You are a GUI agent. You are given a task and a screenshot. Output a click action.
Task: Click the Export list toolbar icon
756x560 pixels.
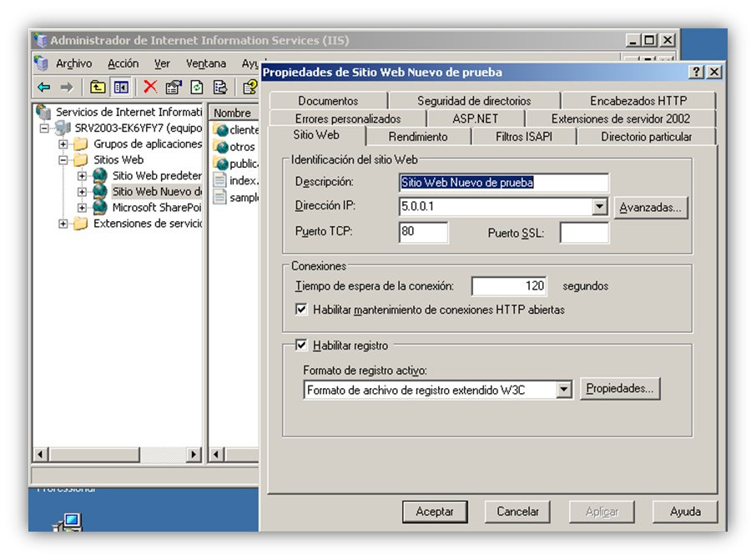click(x=220, y=88)
